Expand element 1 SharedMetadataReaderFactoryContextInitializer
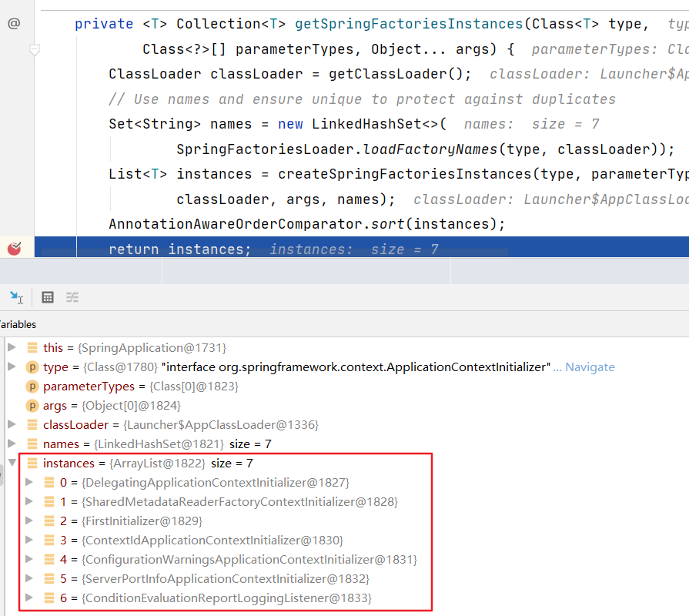The height and width of the screenshot is (616, 689). (29, 501)
